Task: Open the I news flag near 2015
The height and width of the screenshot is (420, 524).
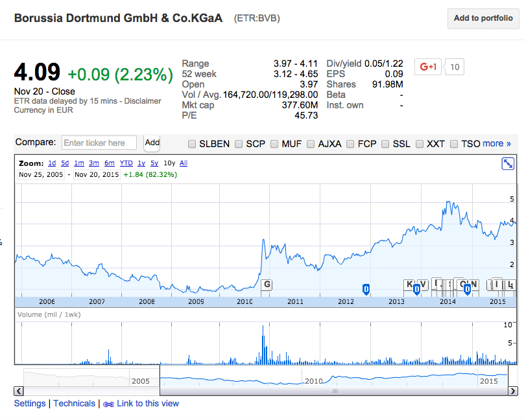Action: [497, 285]
